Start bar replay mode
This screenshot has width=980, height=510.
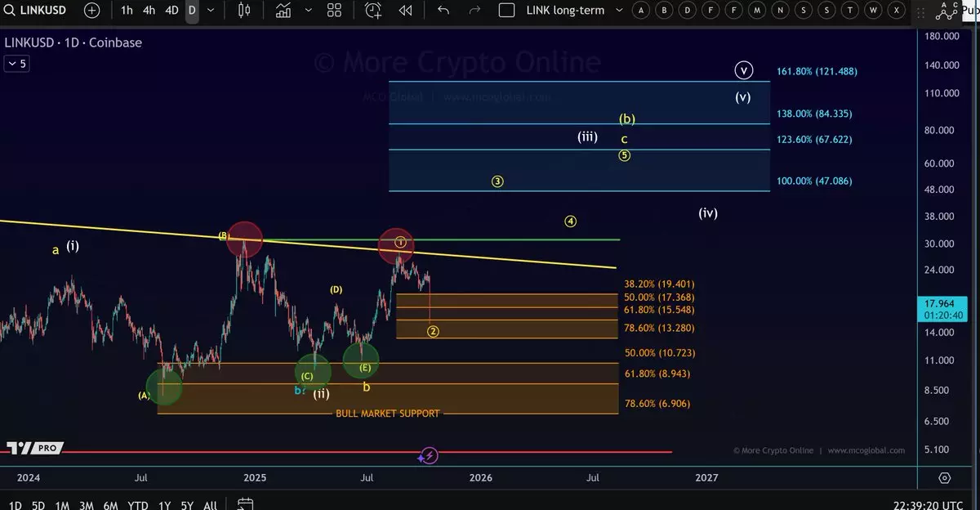point(405,11)
